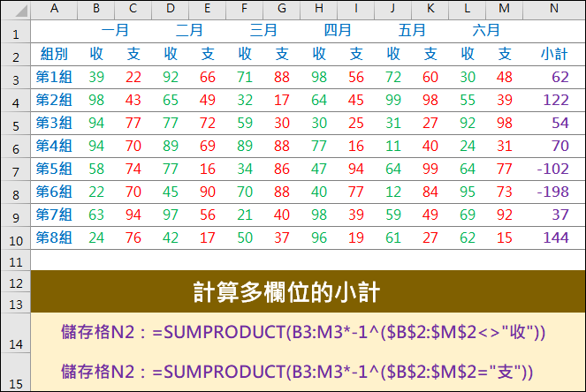Screen dimensions: 586x392
Task: Select the 第8組 row label
Action: coord(54,237)
